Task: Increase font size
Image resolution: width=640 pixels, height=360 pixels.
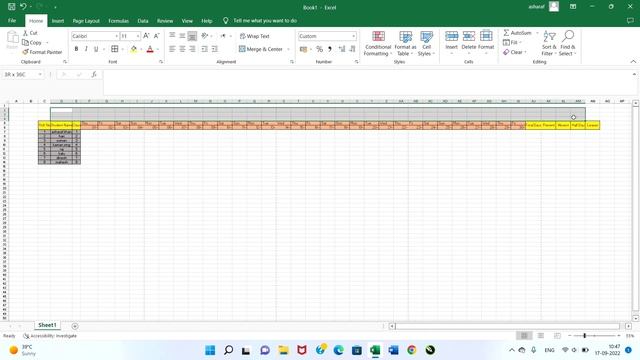Action: click(x=146, y=36)
